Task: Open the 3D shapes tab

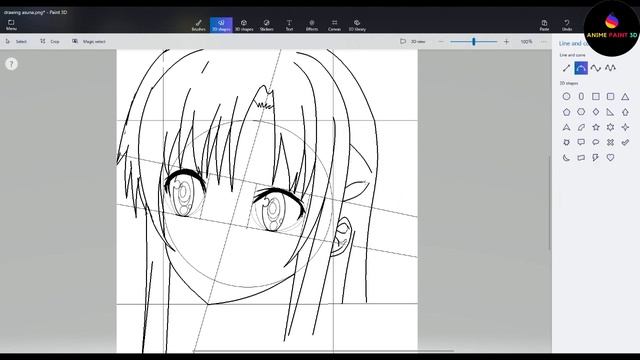Action: [x=244, y=25]
